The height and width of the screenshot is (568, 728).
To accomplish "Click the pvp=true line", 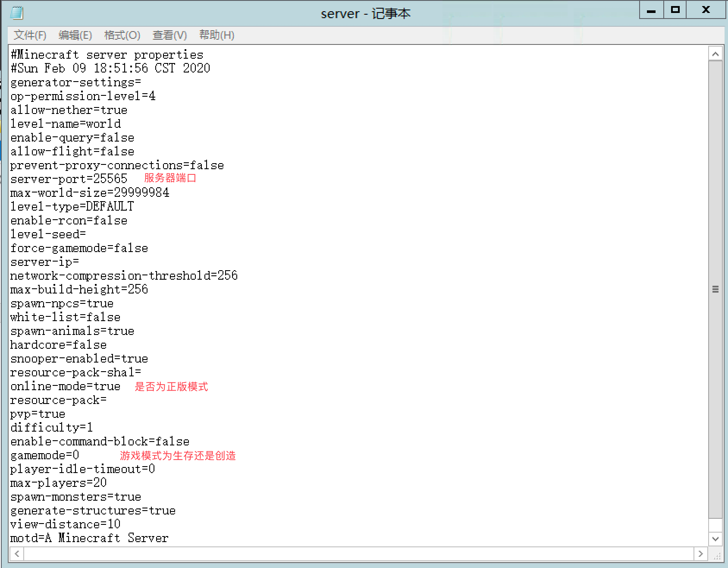I will (x=38, y=414).
